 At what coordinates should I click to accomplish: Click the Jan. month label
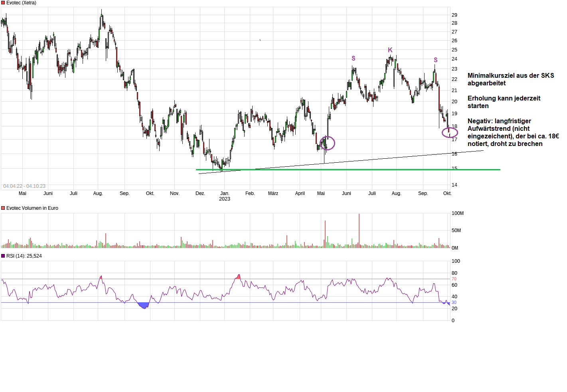pos(225,193)
